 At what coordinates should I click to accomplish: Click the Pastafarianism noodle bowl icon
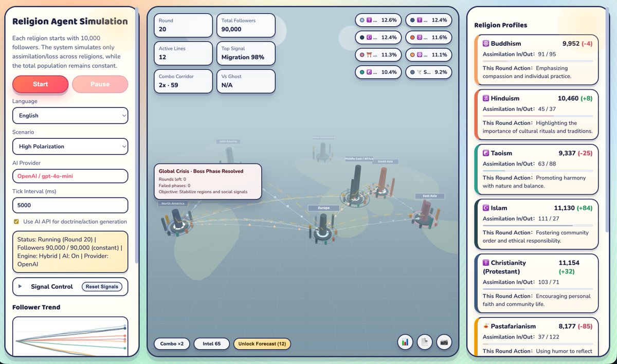[x=486, y=326]
